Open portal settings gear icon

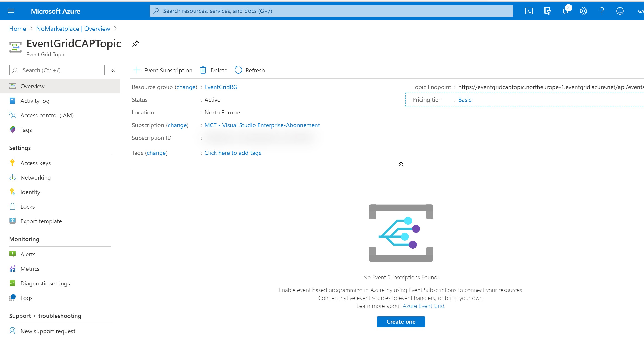click(x=583, y=11)
